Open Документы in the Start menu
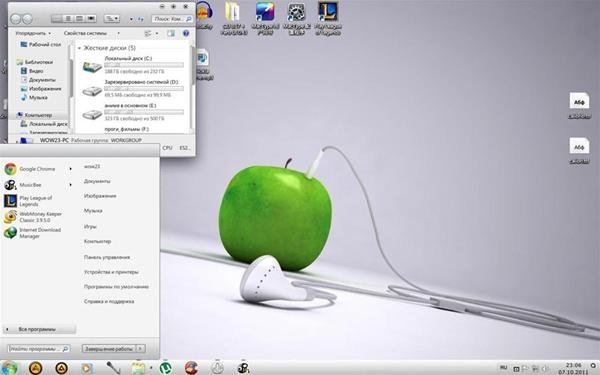The image size is (600, 375). 97,181
